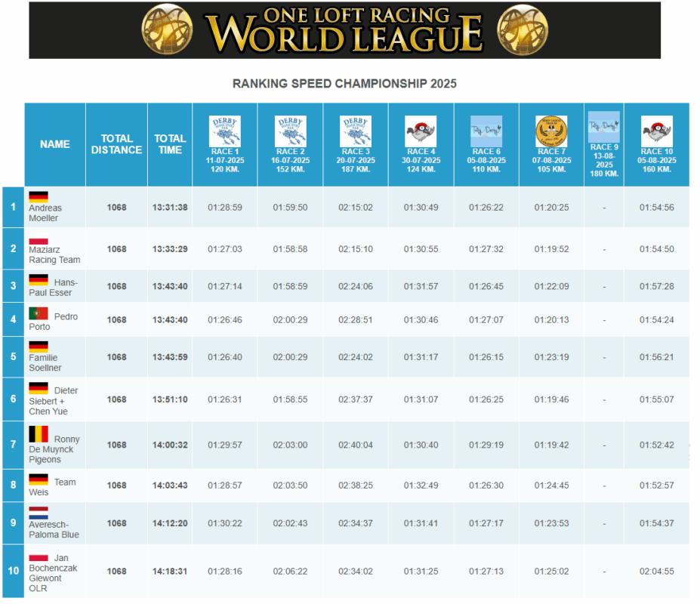Click Ronny De Muynck's Race 10 time 01:52:42
This screenshot has height=604, width=700.
(x=657, y=445)
